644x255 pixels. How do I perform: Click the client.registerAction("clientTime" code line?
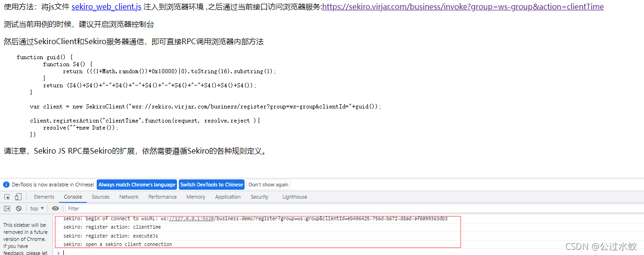tap(145, 121)
